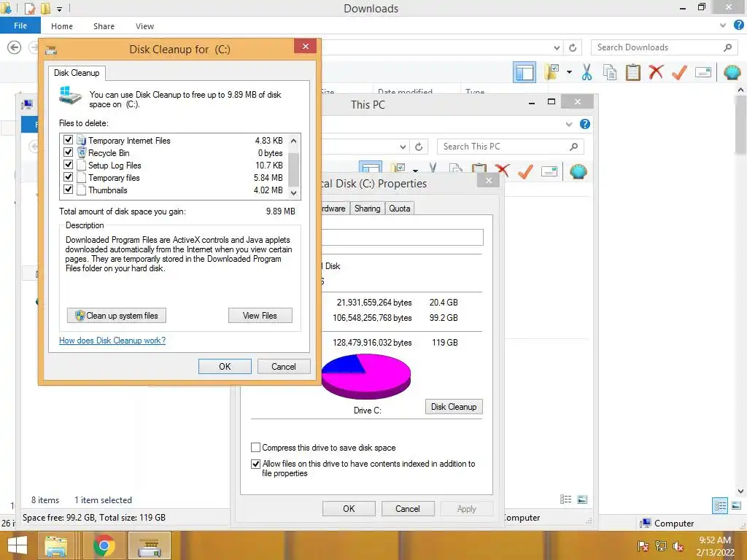Open the File menu in Downloads
This screenshot has height=560, width=747.
pos(20,26)
